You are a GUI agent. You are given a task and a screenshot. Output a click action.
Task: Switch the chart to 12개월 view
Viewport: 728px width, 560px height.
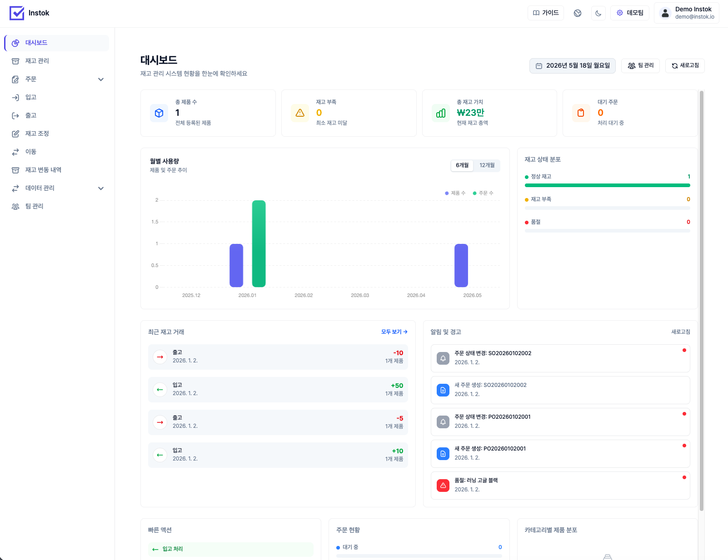tap(487, 165)
